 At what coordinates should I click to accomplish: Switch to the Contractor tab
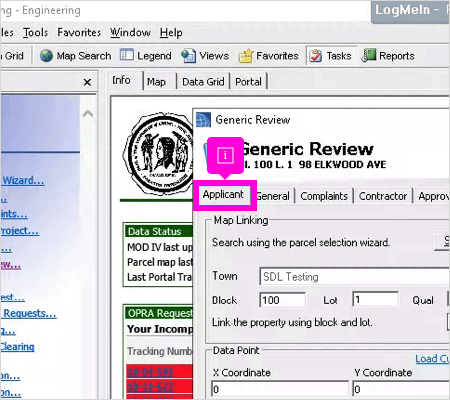[x=383, y=196]
